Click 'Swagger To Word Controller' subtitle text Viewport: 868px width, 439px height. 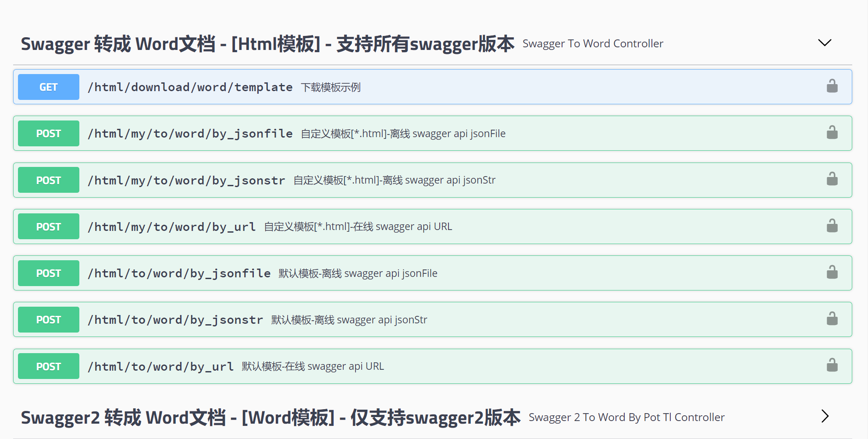coord(593,43)
